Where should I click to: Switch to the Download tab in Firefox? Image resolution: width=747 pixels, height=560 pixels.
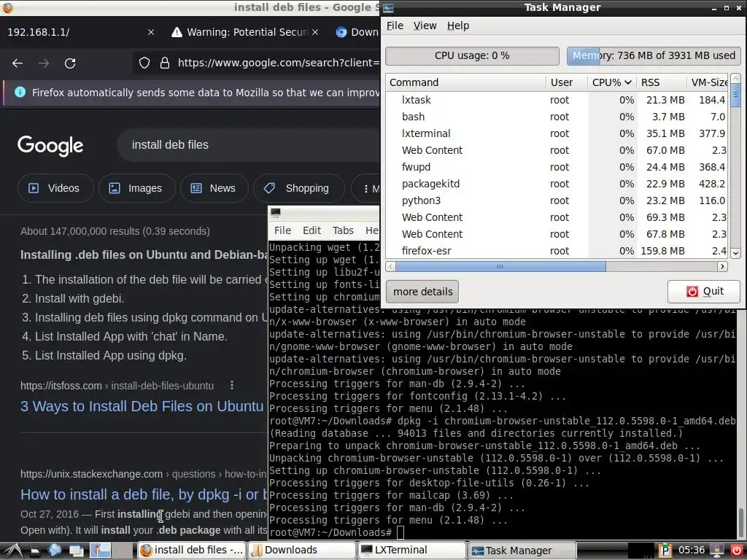pos(356,32)
